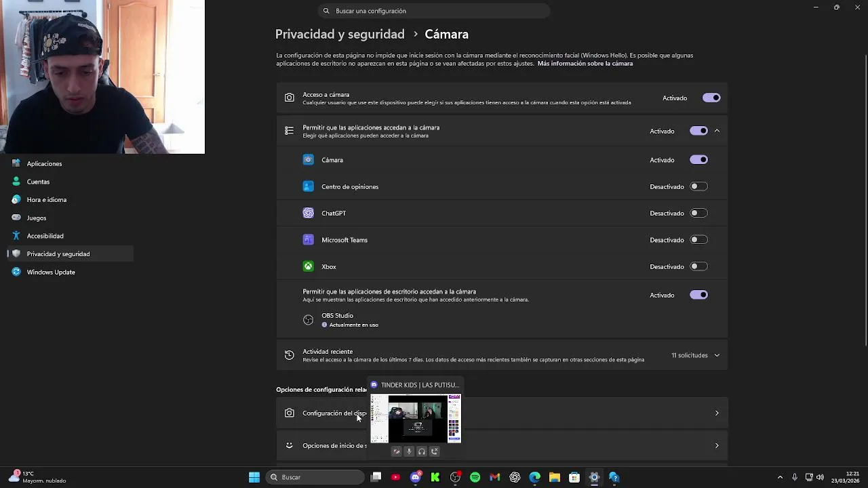Image resolution: width=868 pixels, height=488 pixels.
Task: Open Opciones de inicio de sesión chevron arrow
Action: [717, 445]
